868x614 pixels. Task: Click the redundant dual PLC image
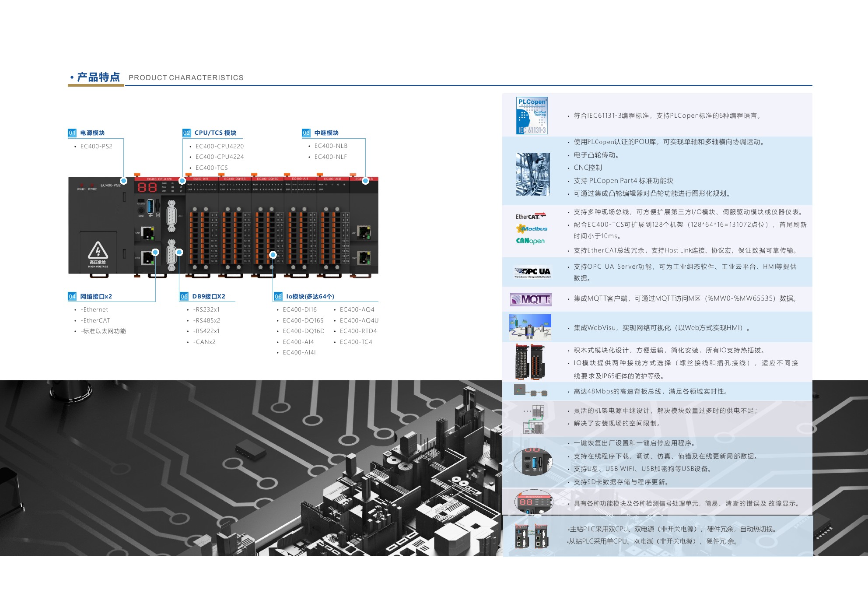pos(532,536)
